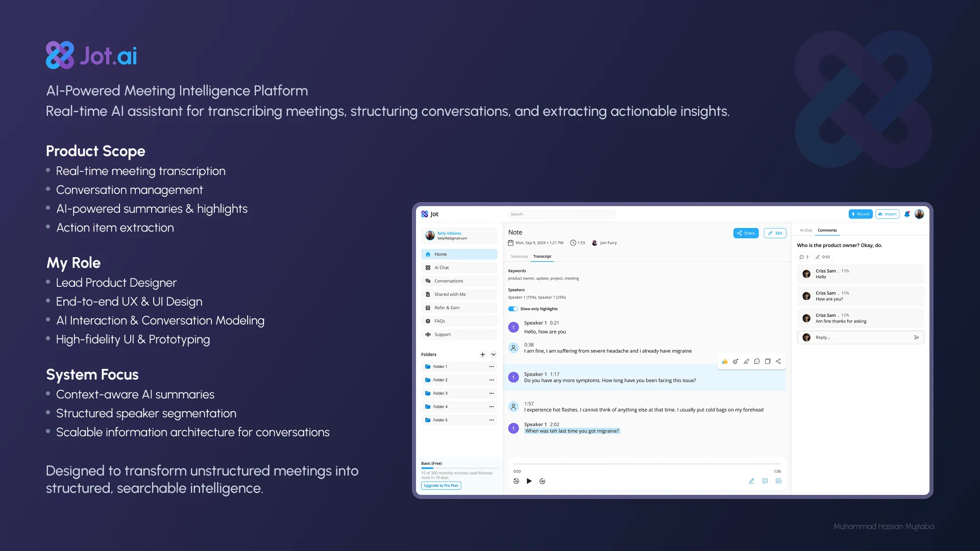Viewport: 980px width, 551px height.
Task: Add an emoji reaction to the transcript line
Action: pos(736,361)
